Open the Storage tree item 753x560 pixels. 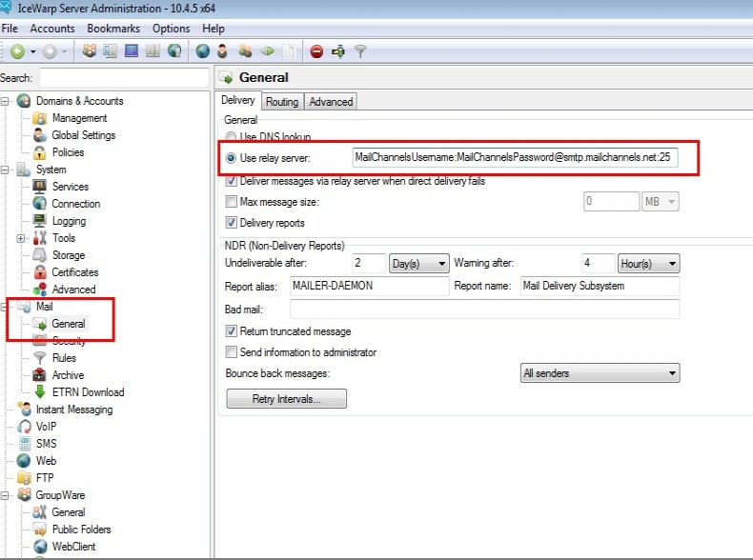pos(69,255)
